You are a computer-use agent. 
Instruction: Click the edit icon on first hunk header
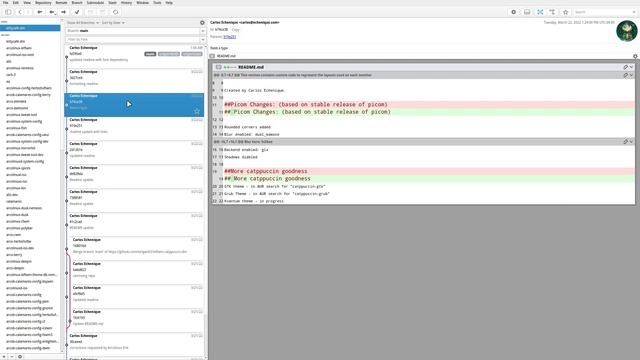pos(625,76)
